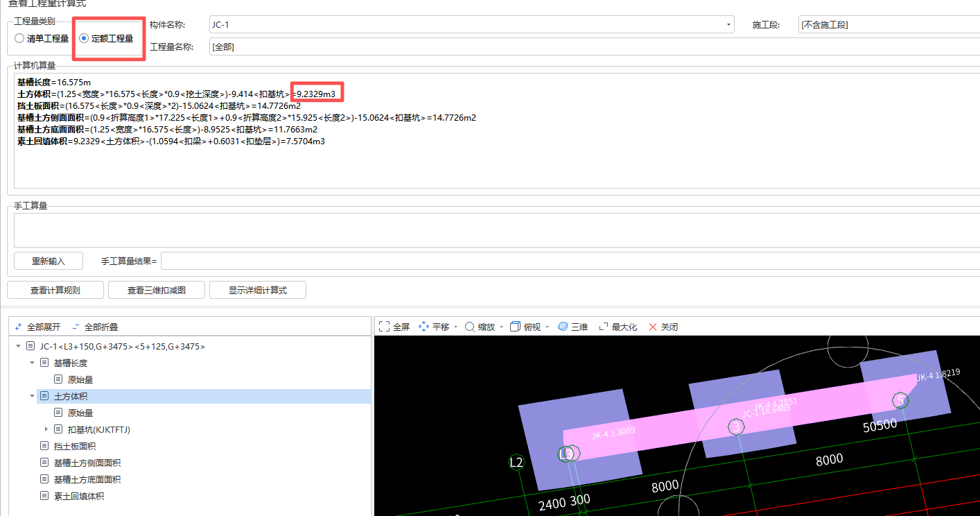980x516 pixels.
Task: Open the 俯视 view dropdown arrow
Action: point(547,327)
